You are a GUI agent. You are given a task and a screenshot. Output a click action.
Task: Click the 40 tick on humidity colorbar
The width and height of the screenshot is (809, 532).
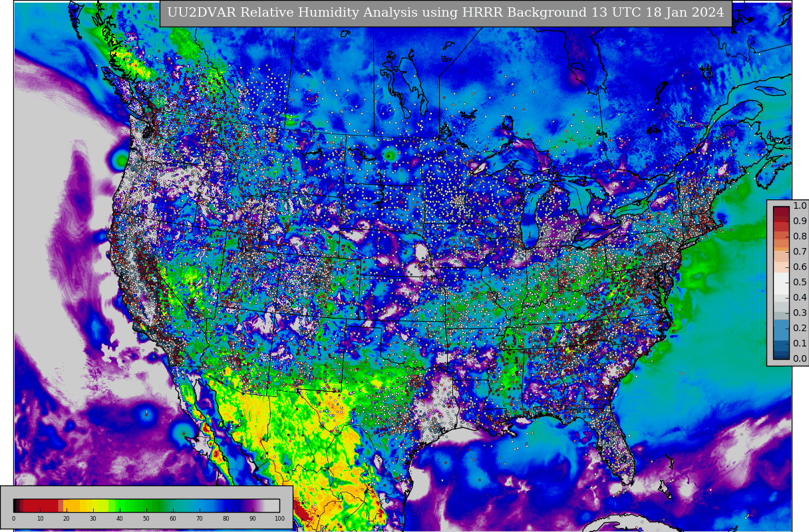tap(120, 519)
